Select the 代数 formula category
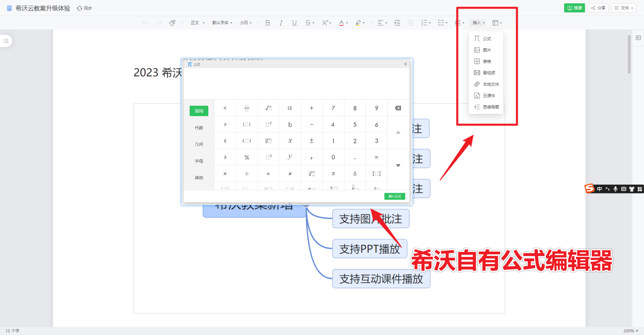This screenshot has height=335, width=644. (199, 128)
